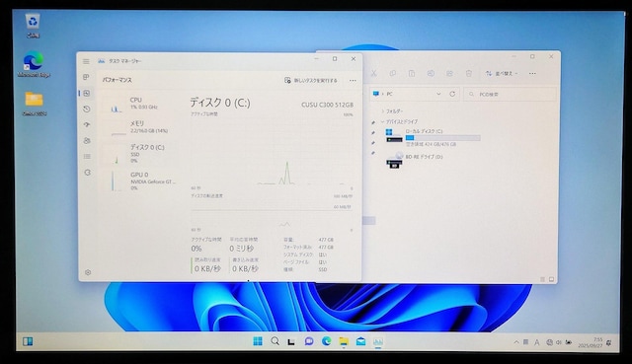This screenshot has height=364, width=632.
Task: Click the 0 KB/秒 read speed value
Action: point(207,268)
